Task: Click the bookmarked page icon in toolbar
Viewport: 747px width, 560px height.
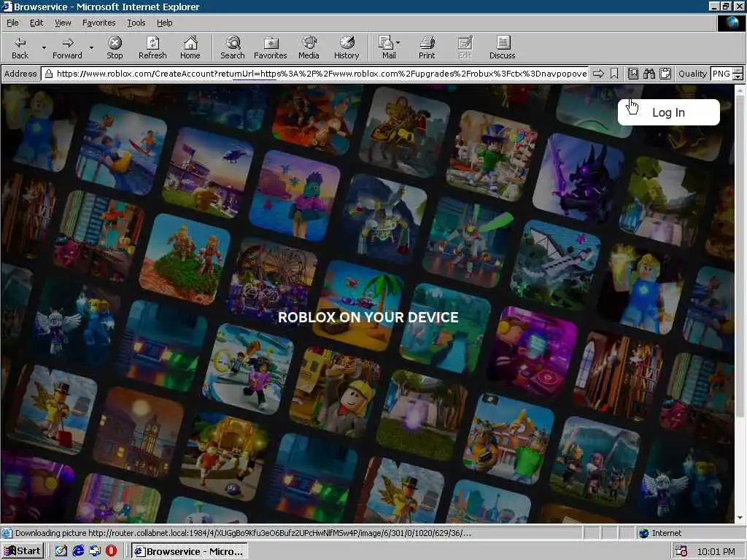Action: 632,74
